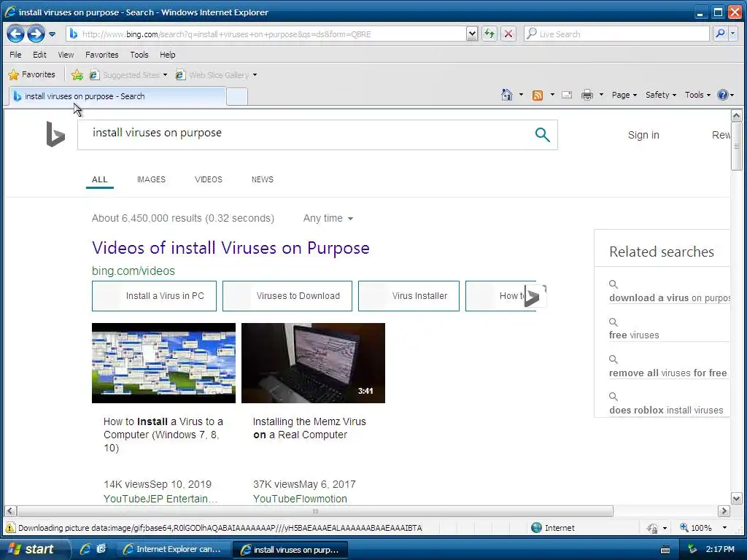Open the View menu
Viewport: 747px width, 560px height.
(x=66, y=55)
